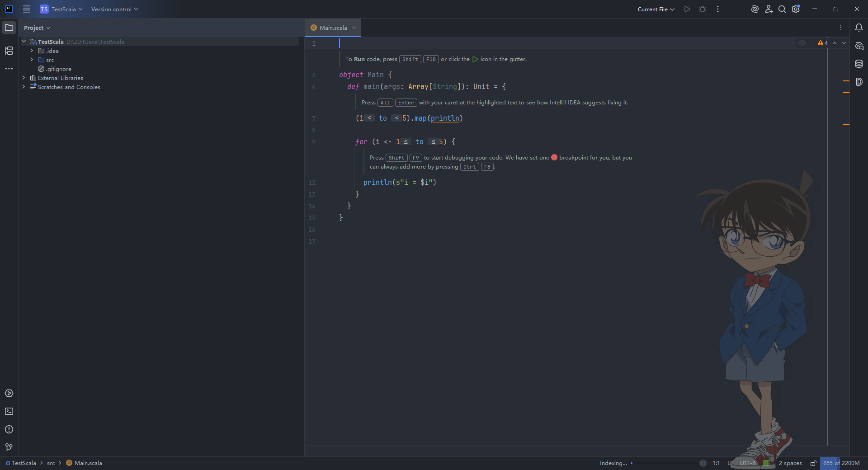Open the Terminal tool window icon
The width and height of the screenshot is (868, 470).
tap(9, 411)
